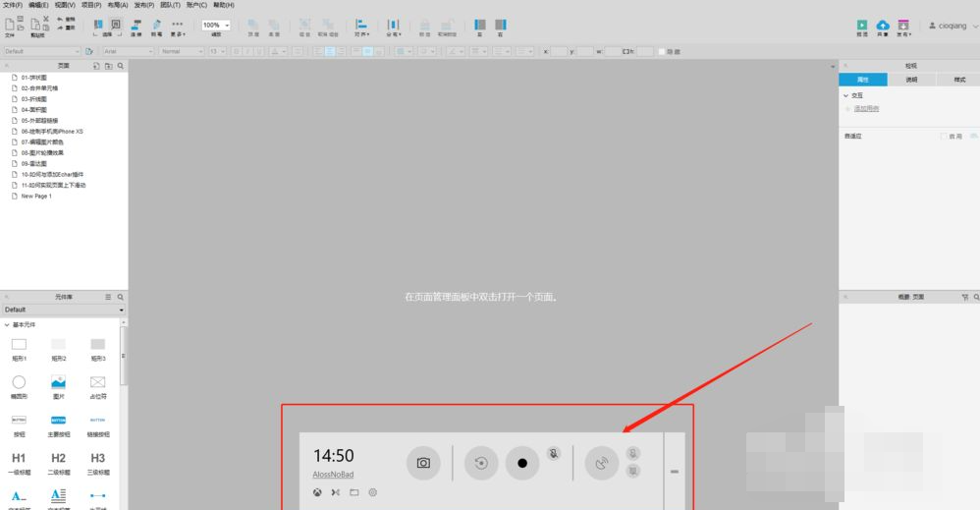Start recording with the black dot button

pos(522,463)
